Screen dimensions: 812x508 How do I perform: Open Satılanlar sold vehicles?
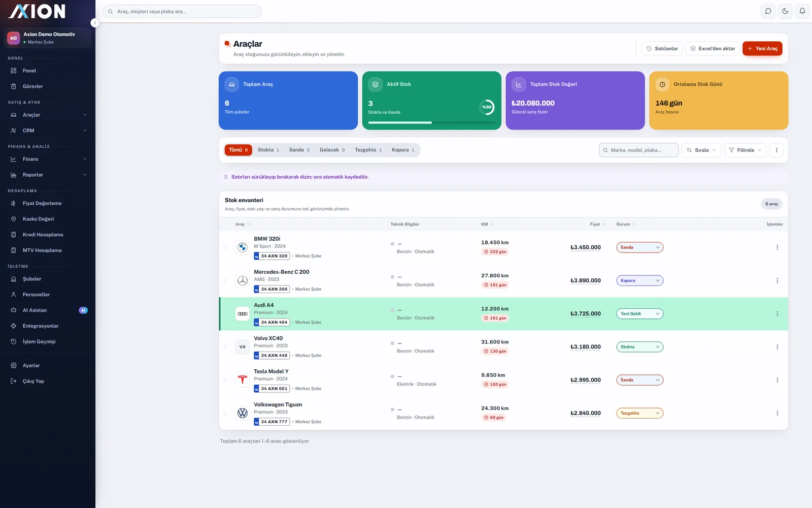(662, 48)
